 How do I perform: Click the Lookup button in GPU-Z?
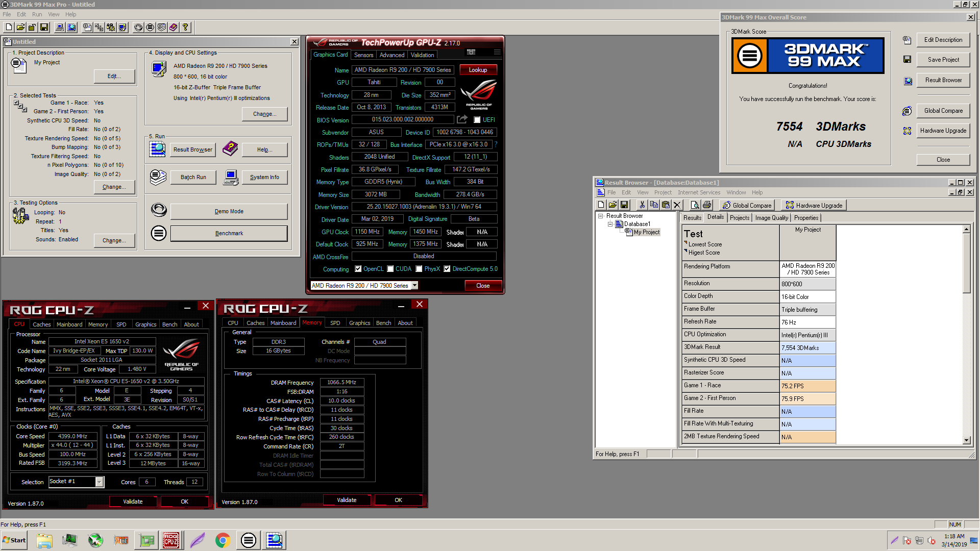coord(478,70)
